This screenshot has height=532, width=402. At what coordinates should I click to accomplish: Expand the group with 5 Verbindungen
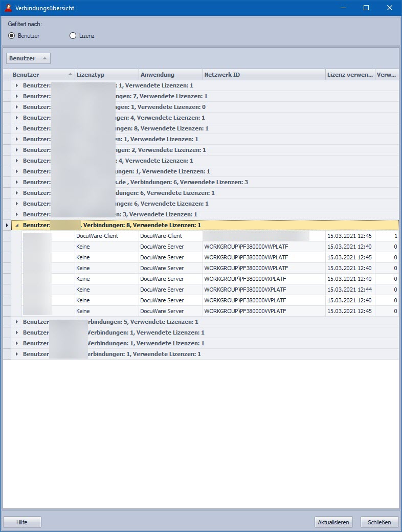pyautogui.click(x=17, y=322)
